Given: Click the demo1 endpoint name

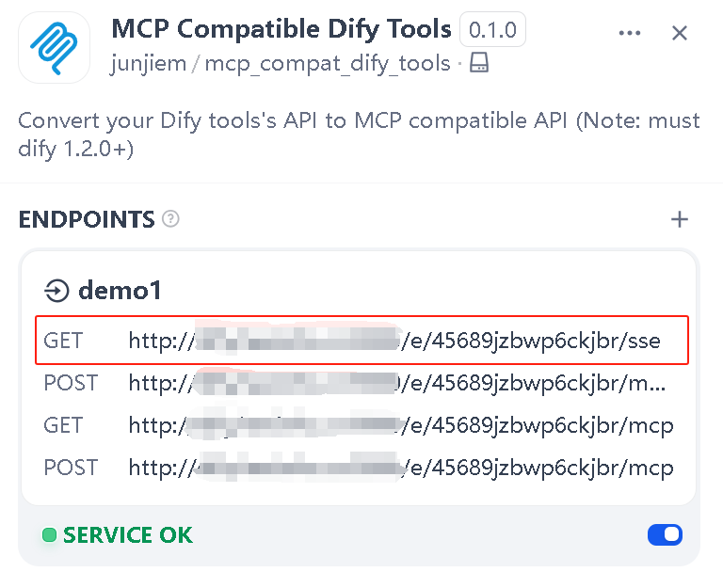Looking at the screenshot, I should (120, 292).
